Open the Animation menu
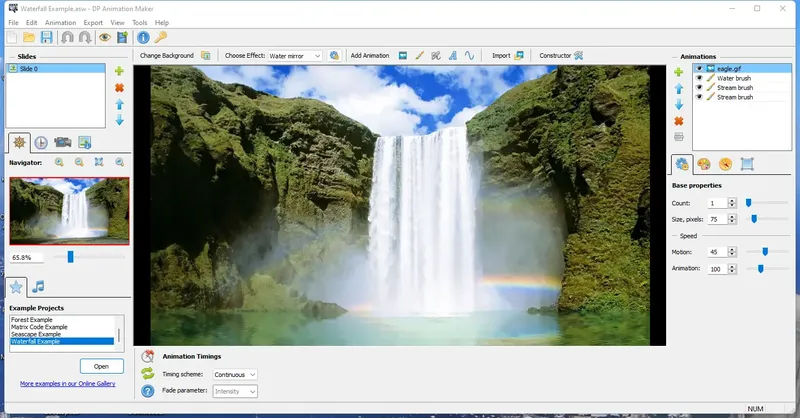 pos(60,22)
